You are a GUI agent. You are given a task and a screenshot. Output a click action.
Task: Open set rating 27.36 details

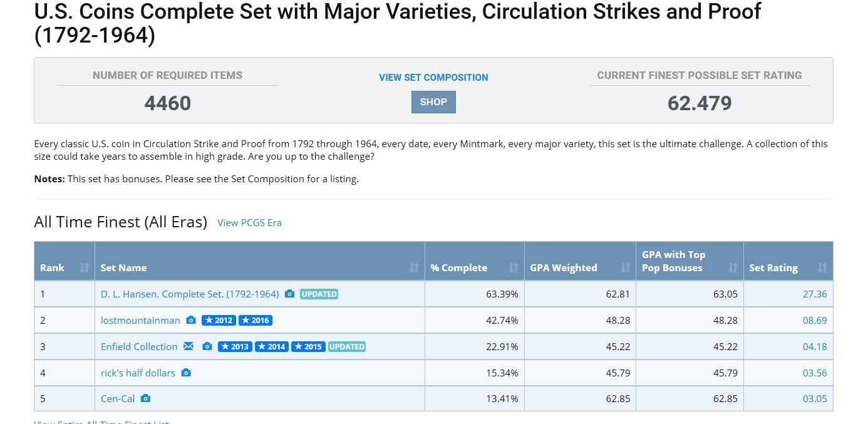[x=815, y=294]
